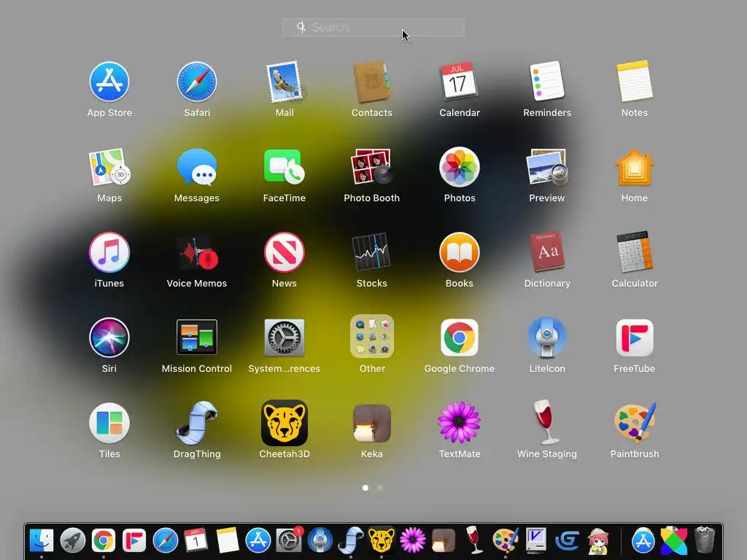
Task: Open the Home app
Action: [635, 167]
